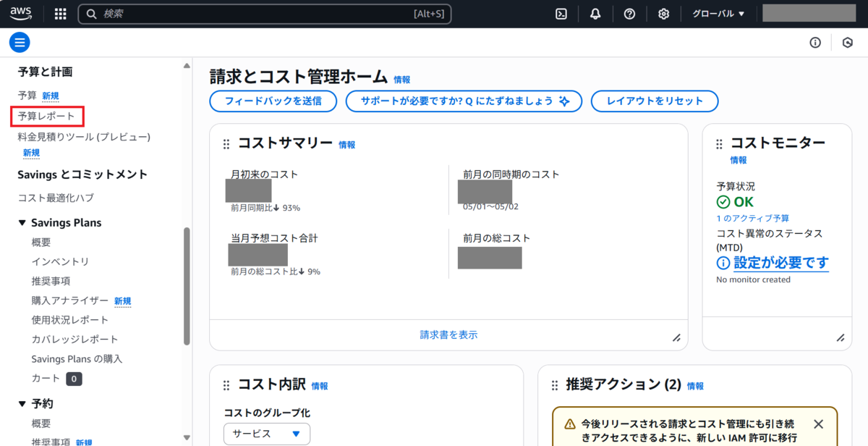Open 設定が必要です link
The image size is (868, 446).
pyautogui.click(x=781, y=263)
